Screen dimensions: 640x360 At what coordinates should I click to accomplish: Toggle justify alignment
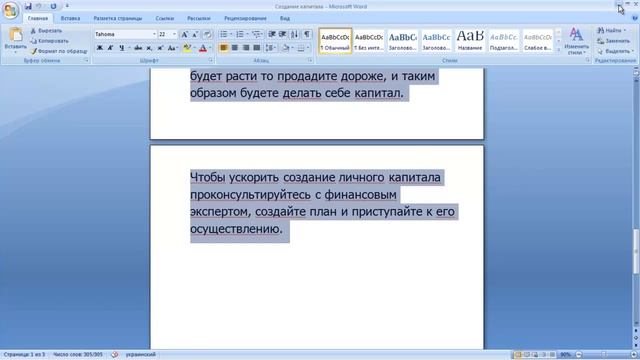pyautogui.click(x=257, y=48)
